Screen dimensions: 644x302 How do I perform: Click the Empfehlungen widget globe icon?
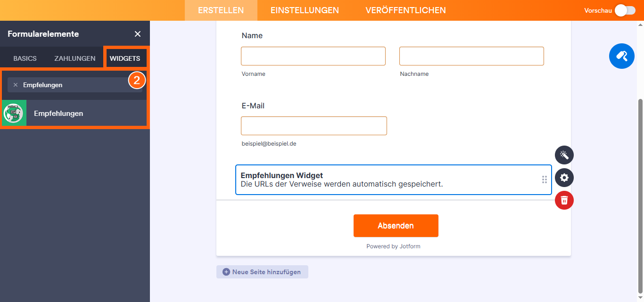tap(14, 113)
